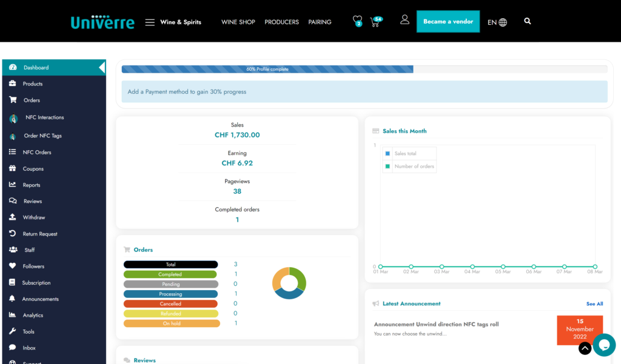The width and height of the screenshot is (621, 364).
Task: Open the live chat bubble icon
Action: click(604, 345)
